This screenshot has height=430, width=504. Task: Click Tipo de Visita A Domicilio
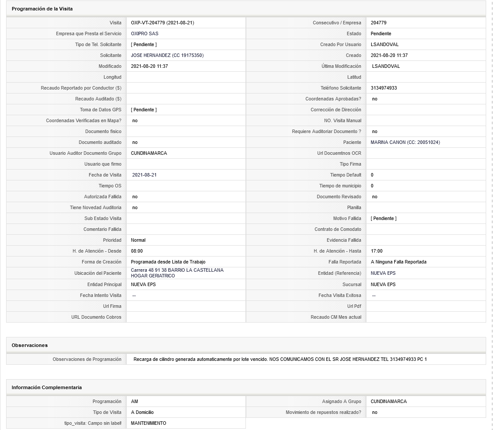click(x=142, y=412)
